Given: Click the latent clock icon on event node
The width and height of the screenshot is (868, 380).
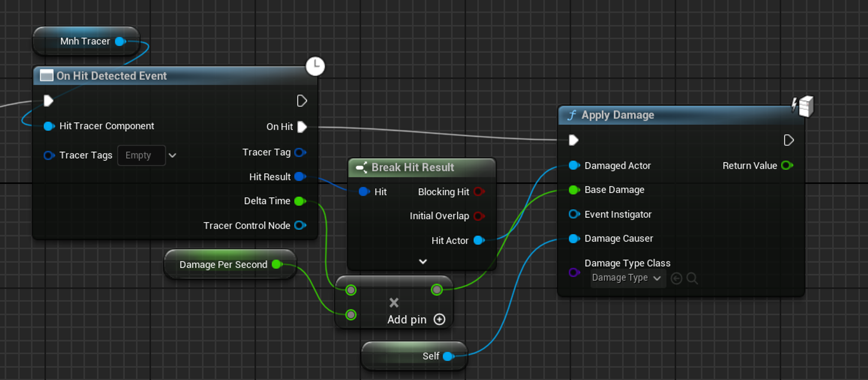Looking at the screenshot, I should [315, 66].
